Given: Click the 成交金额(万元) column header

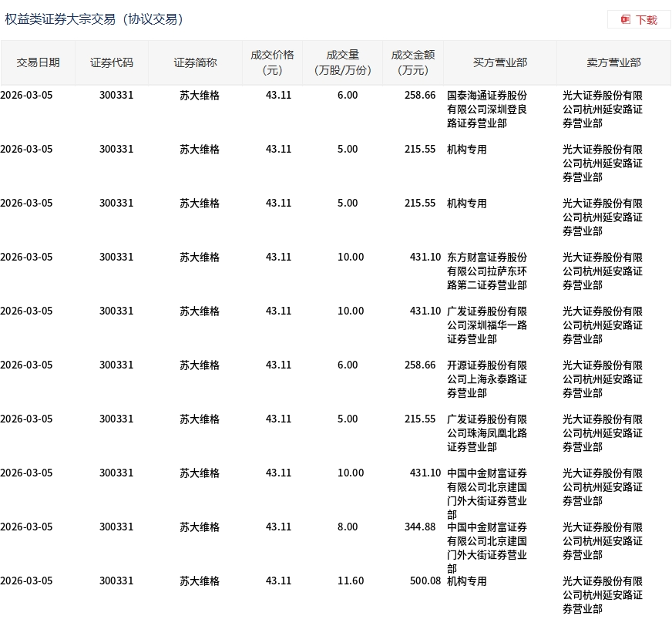Looking at the screenshot, I should click(x=413, y=62).
